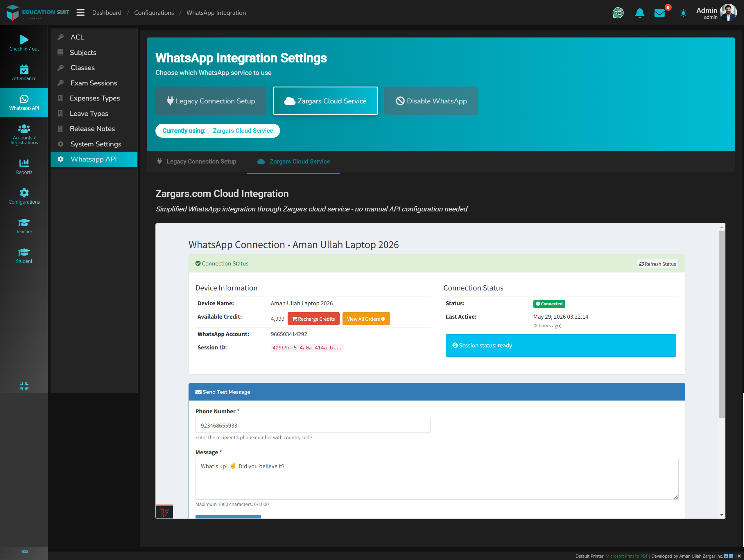Viewport: 744px width, 560px height.
Task: Open the Facebook icon in footer
Action: click(x=726, y=556)
